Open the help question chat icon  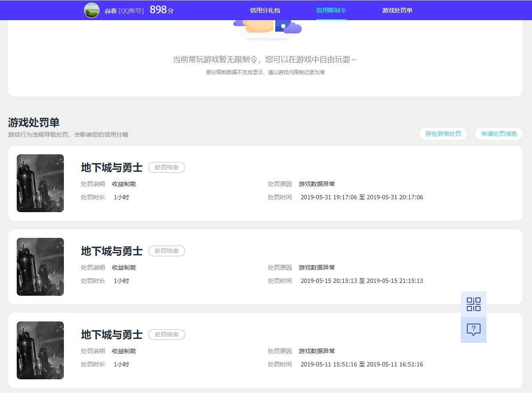(474, 330)
